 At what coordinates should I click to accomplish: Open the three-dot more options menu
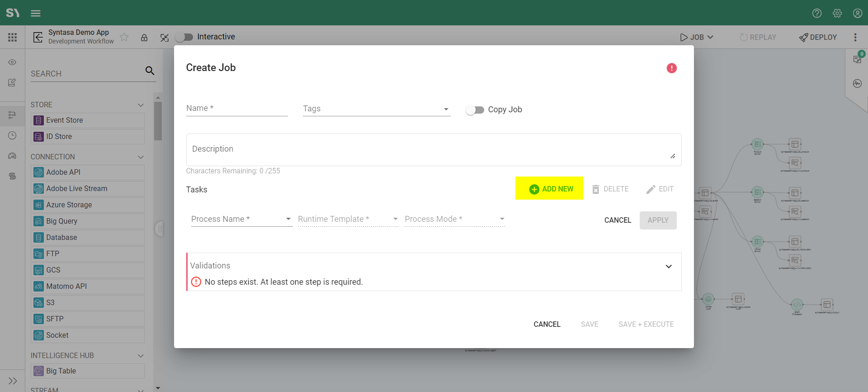(x=855, y=37)
